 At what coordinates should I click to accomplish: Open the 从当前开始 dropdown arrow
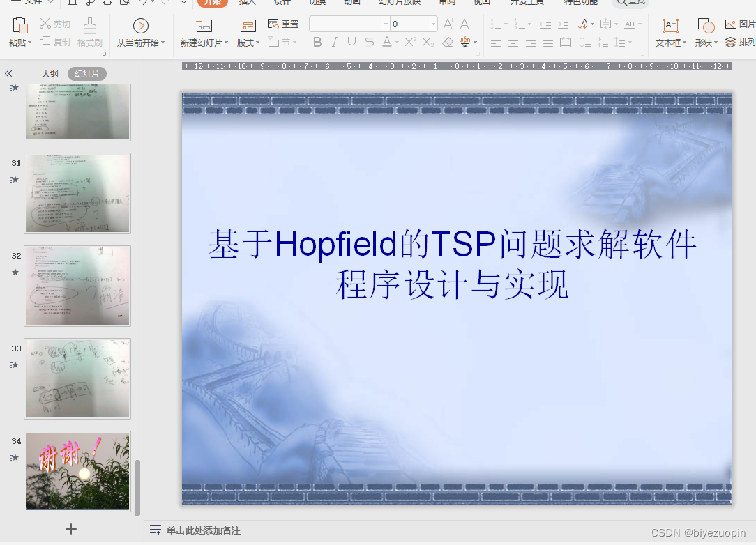pos(163,43)
